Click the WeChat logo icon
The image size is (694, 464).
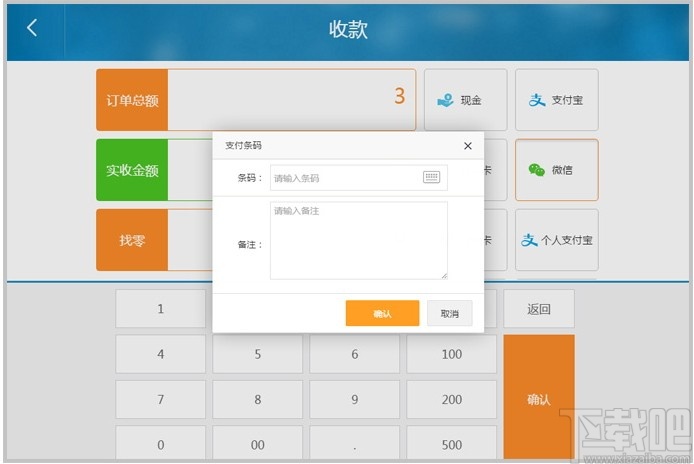click(x=537, y=170)
